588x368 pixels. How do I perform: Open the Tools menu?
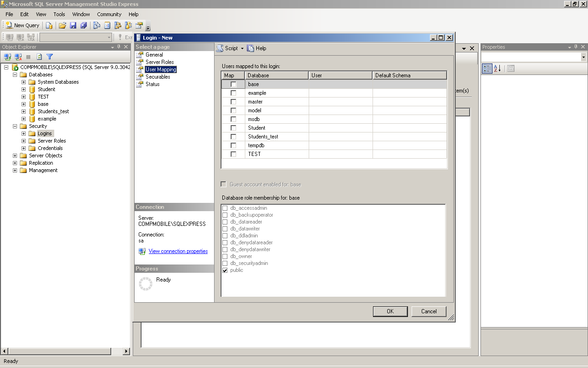point(59,14)
